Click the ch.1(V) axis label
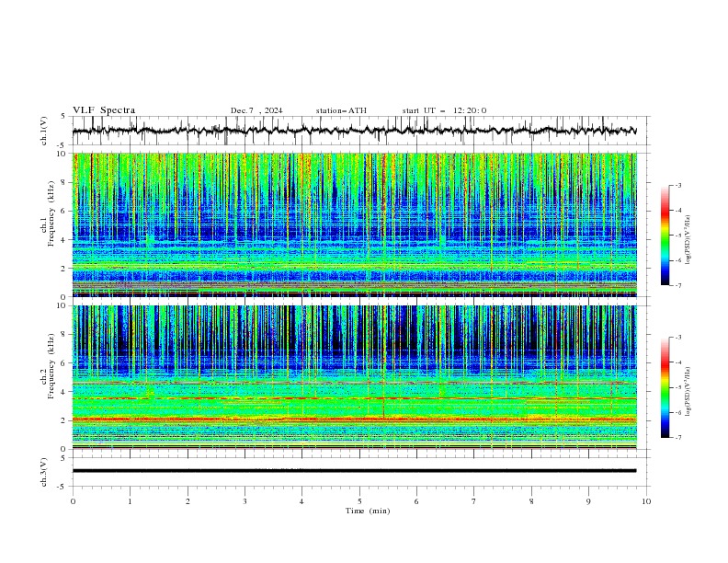728x563 pixels. point(44,131)
